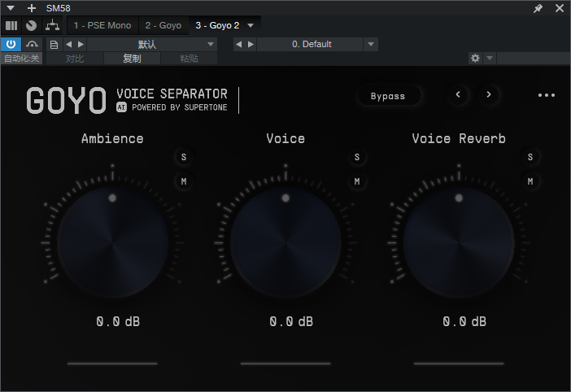Solo the Voice Reverb channel
Image resolution: width=571 pixels, height=392 pixels.
pos(530,157)
